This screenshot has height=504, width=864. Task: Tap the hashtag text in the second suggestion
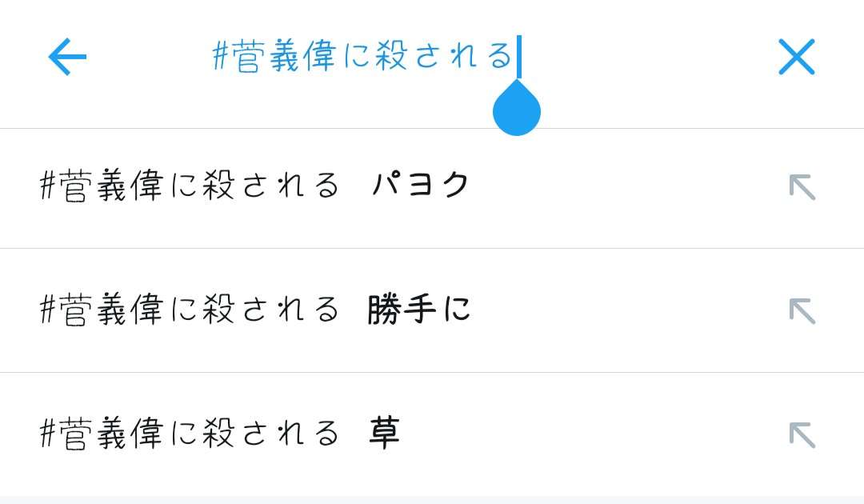[x=190, y=309]
